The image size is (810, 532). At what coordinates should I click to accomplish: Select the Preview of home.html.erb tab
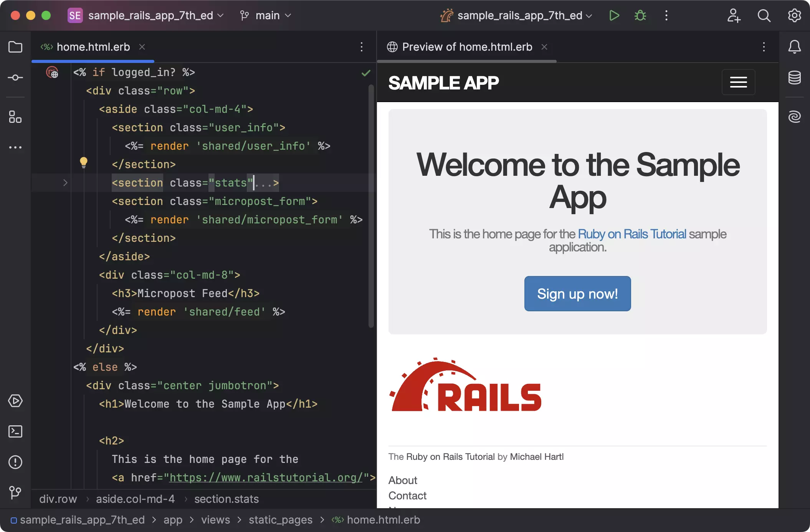click(x=467, y=47)
